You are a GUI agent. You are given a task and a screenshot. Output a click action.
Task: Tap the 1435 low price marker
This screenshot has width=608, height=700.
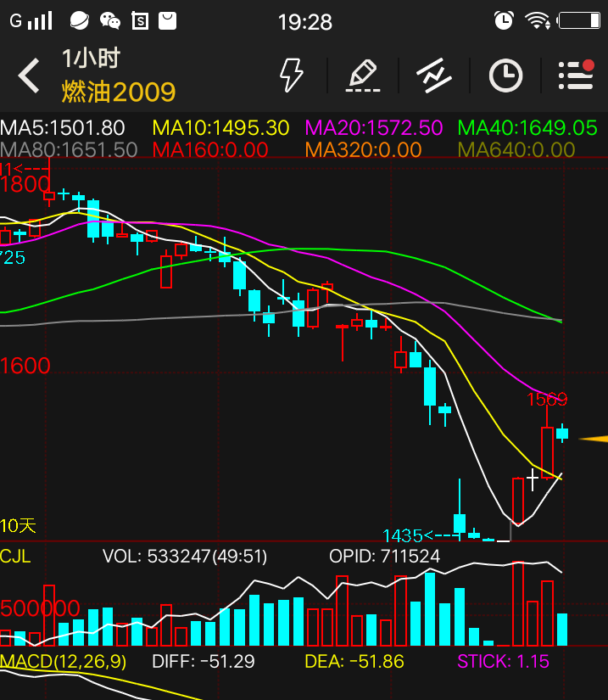[x=402, y=535]
